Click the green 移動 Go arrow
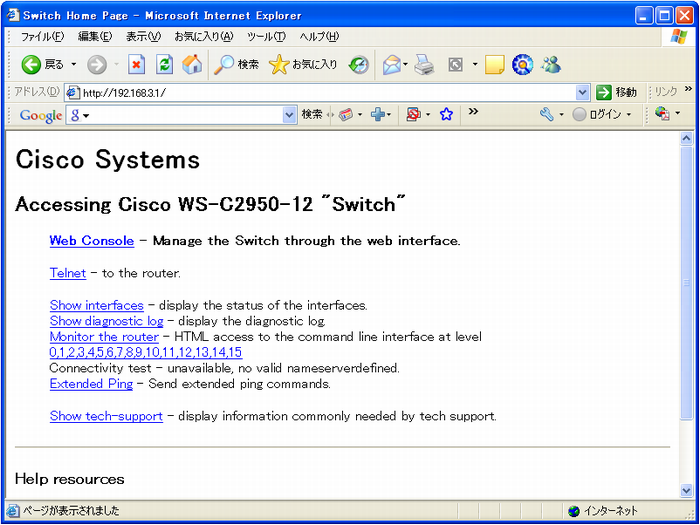This screenshot has width=700, height=525. 604,92
